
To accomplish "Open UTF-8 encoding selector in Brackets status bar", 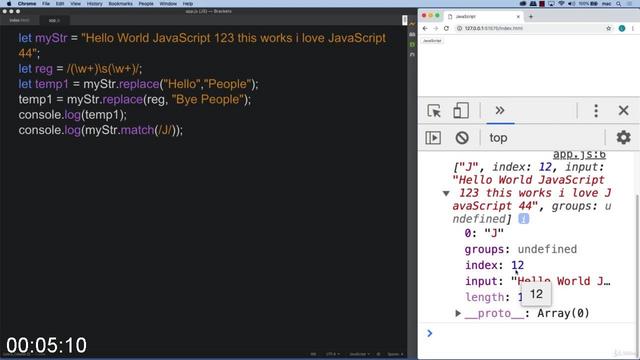I will pyautogui.click(x=333, y=354).
